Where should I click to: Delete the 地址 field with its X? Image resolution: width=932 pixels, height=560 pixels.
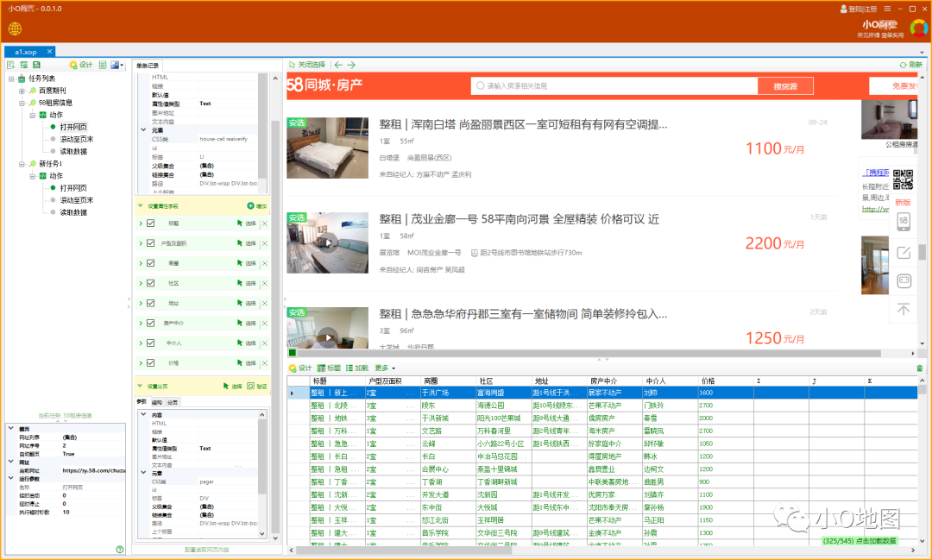[x=265, y=303]
